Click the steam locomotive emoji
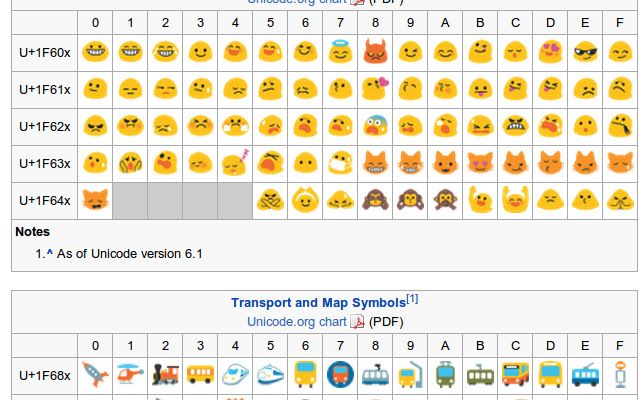Image resolution: width=640 pixels, height=400 pixels. coord(165,375)
